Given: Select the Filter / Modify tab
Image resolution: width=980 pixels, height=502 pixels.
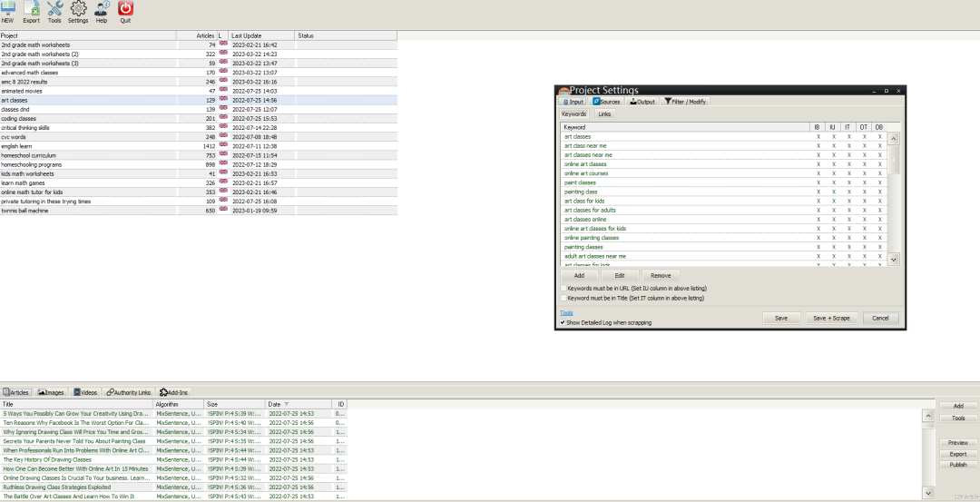Looking at the screenshot, I should coord(685,102).
